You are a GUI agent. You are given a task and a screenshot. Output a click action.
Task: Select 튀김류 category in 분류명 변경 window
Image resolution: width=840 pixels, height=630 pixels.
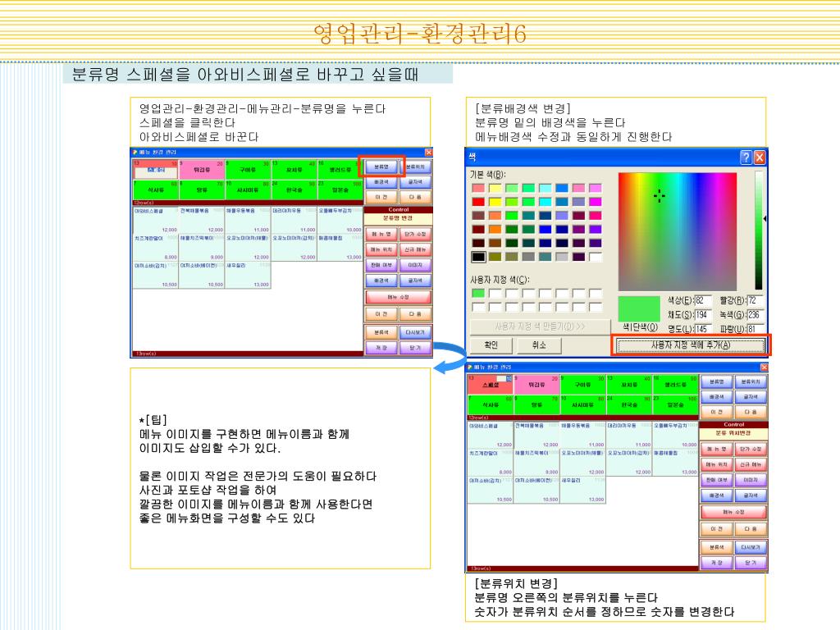click(202, 169)
